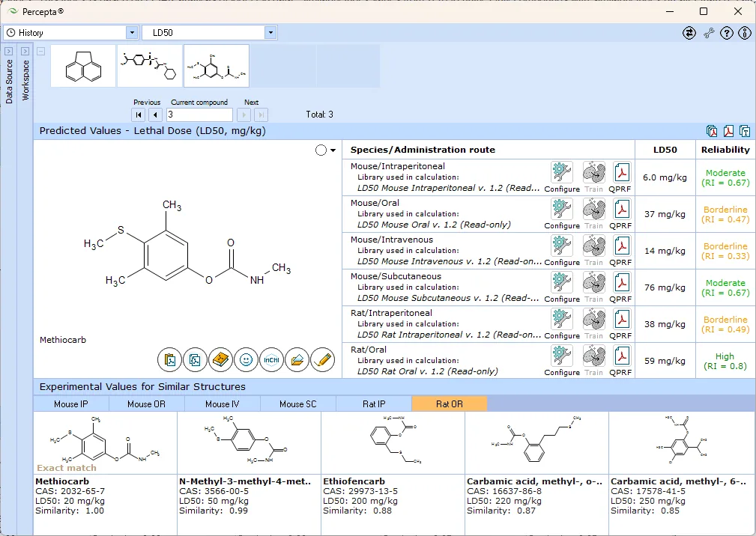Click the info about icon
The image size is (756, 536).
point(745,33)
